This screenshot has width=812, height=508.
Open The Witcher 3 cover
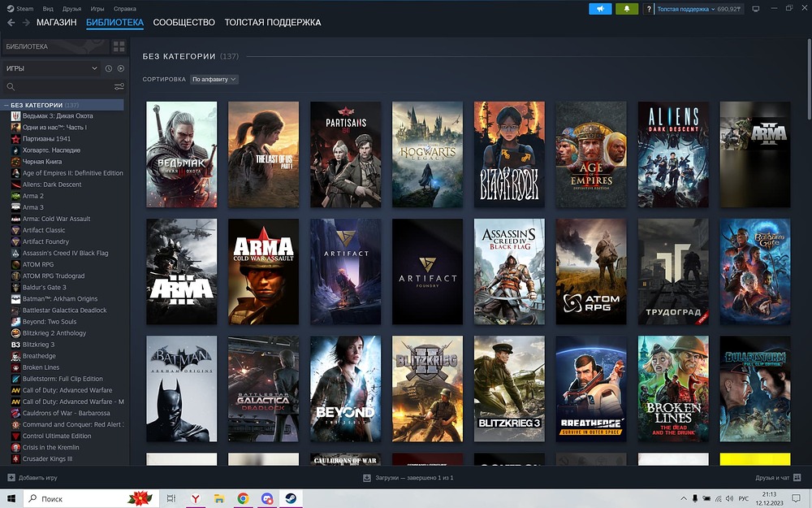click(x=182, y=154)
